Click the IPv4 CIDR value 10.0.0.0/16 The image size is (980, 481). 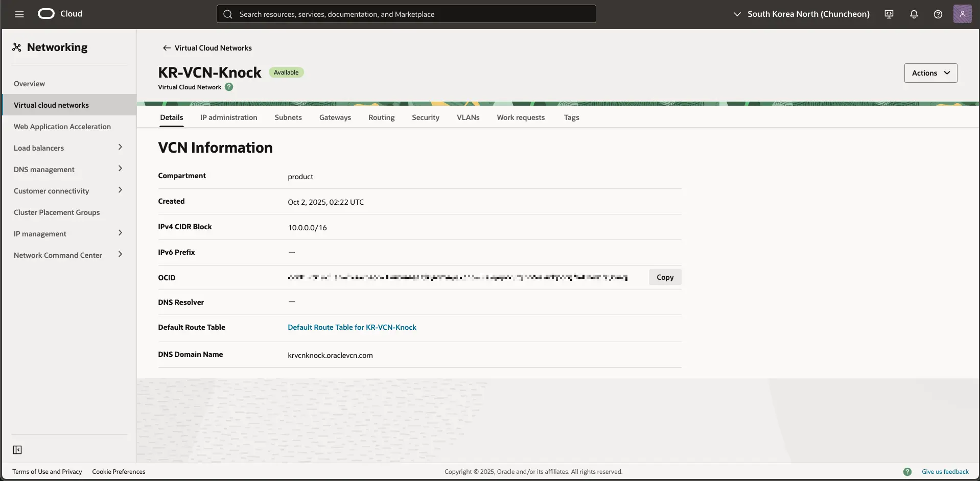click(x=307, y=228)
